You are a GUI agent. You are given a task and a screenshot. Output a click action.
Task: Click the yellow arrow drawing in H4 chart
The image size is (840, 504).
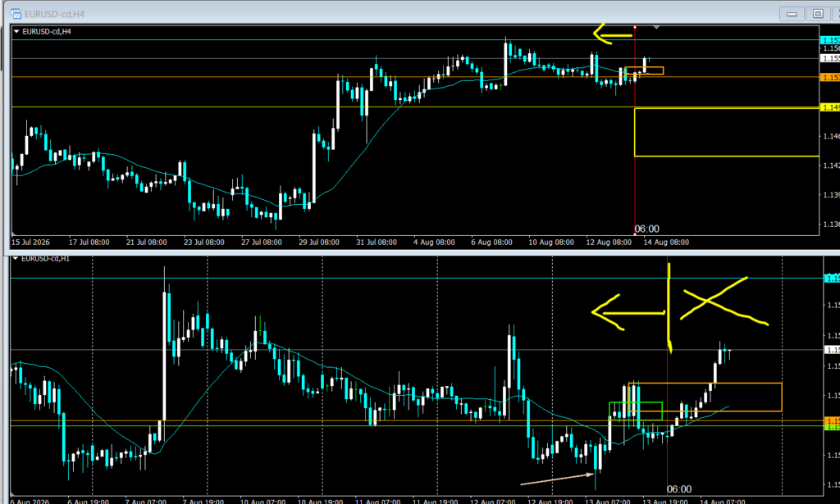pos(613,34)
